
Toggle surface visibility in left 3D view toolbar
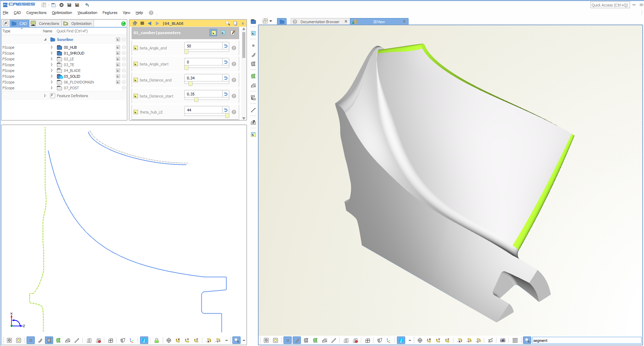click(x=49, y=340)
